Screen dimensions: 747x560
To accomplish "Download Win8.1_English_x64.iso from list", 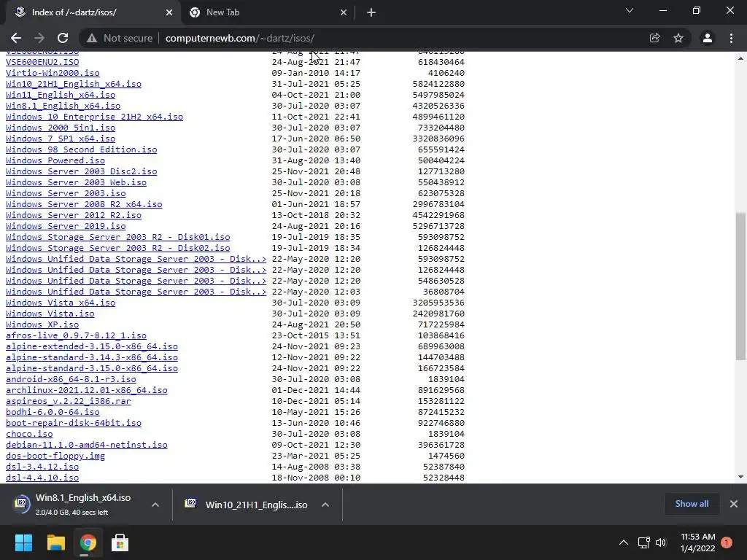I will (x=63, y=106).
